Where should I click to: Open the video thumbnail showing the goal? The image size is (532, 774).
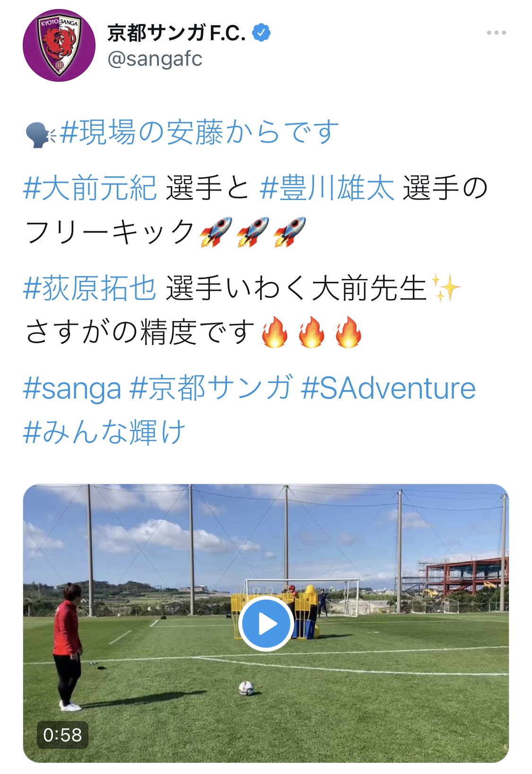coord(266,623)
